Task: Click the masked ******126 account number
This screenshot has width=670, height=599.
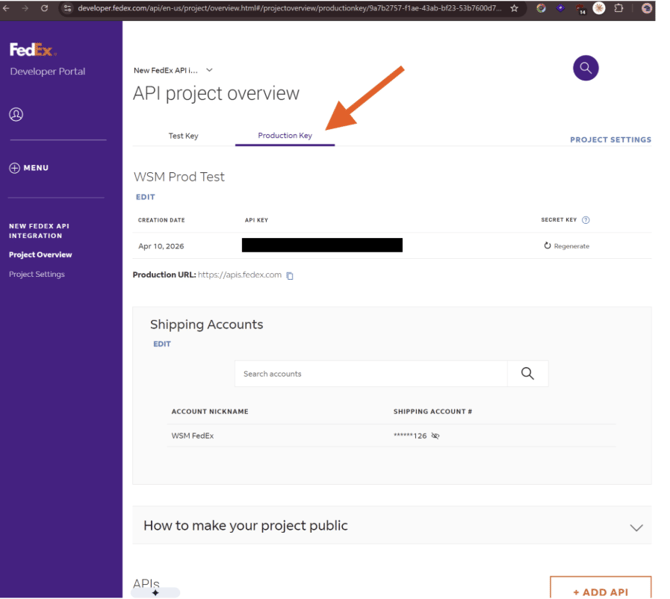Action: pos(410,436)
